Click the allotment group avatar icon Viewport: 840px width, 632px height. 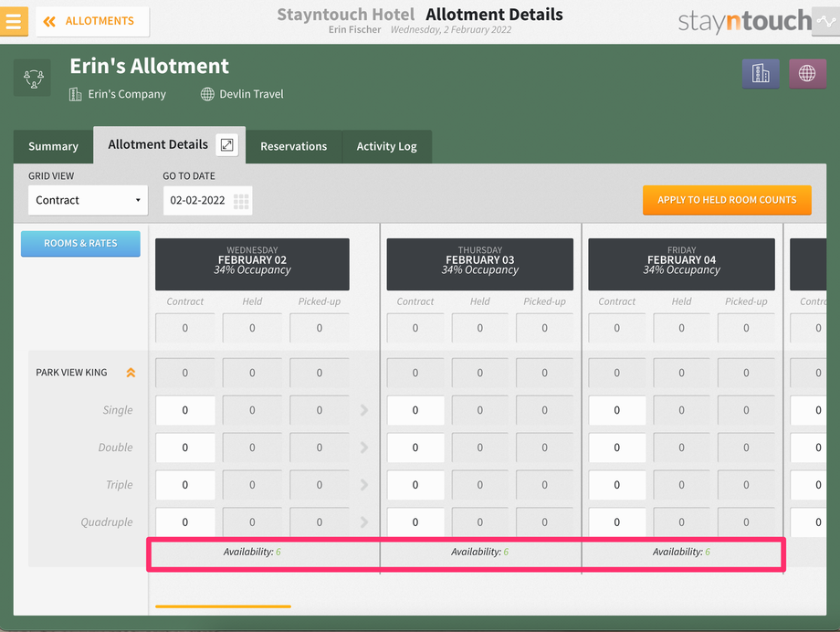(33, 79)
